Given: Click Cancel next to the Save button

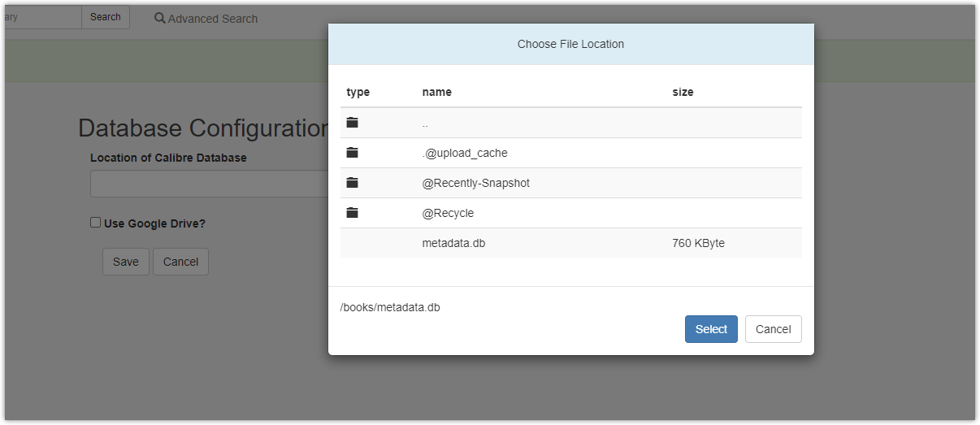Looking at the screenshot, I should pos(180,262).
